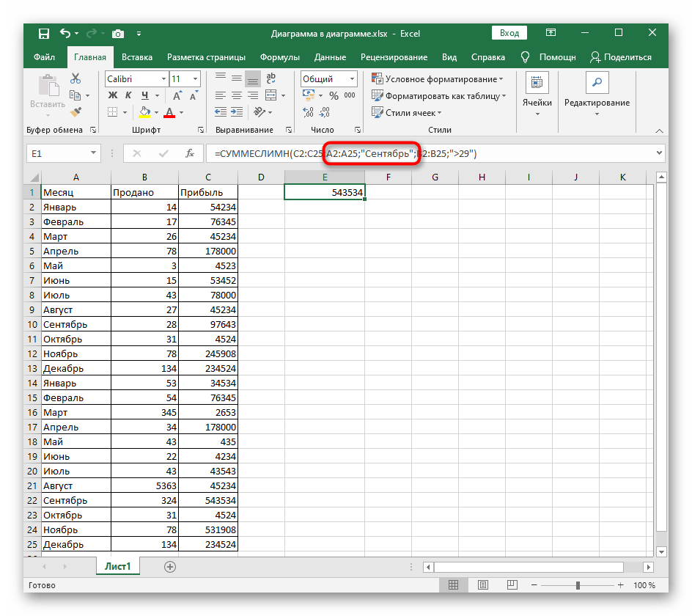Click the Поделиться share button
692x616 pixels.
tap(620, 57)
